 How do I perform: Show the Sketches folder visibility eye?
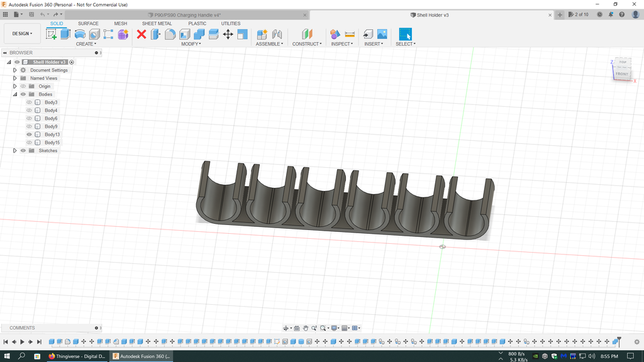pos(23,150)
